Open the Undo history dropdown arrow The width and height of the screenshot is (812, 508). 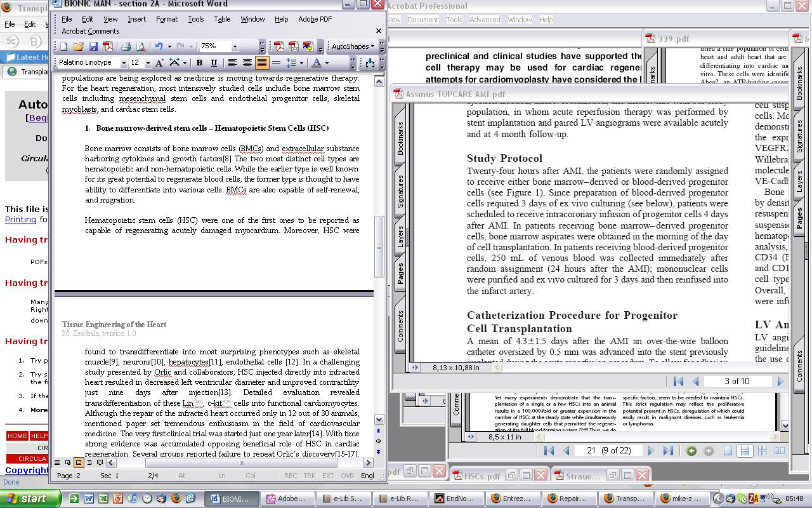click(169, 46)
